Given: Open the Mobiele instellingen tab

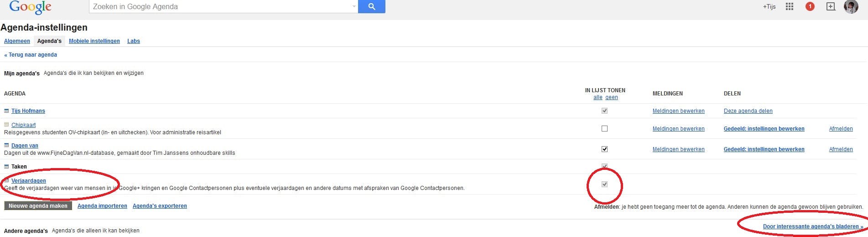Looking at the screenshot, I should click(x=94, y=41).
